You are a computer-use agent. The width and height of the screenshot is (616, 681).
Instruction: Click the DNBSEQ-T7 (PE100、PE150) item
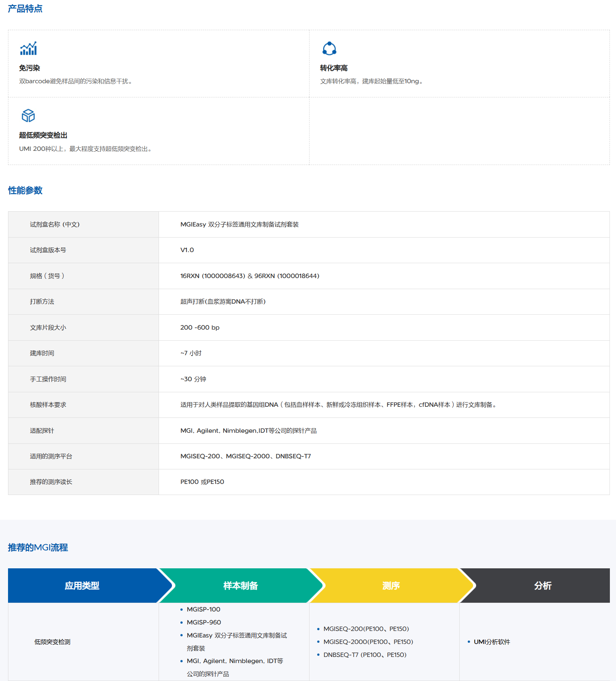click(x=365, y=655)
